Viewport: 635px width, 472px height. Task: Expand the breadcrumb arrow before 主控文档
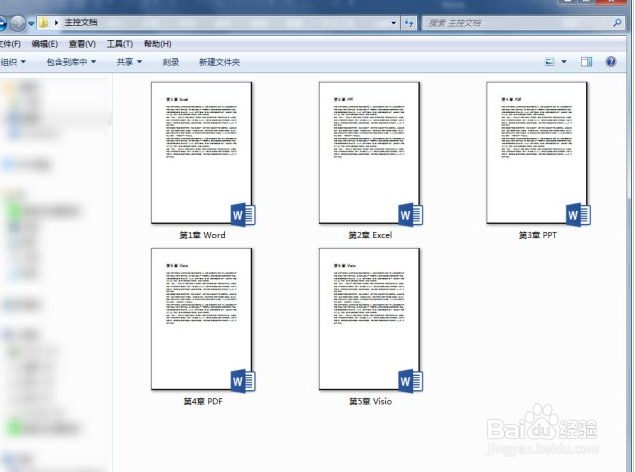56,22
